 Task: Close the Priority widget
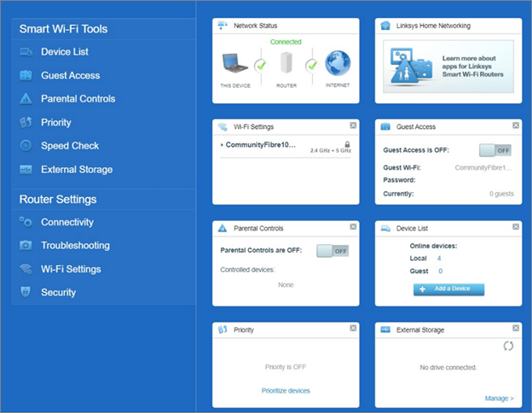pyautogui.click(x=353, y=328)
